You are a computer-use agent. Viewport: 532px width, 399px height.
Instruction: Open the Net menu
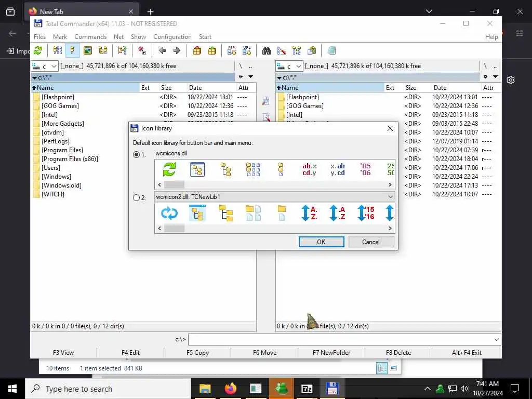pyautogui.click(x=119, y=37)
